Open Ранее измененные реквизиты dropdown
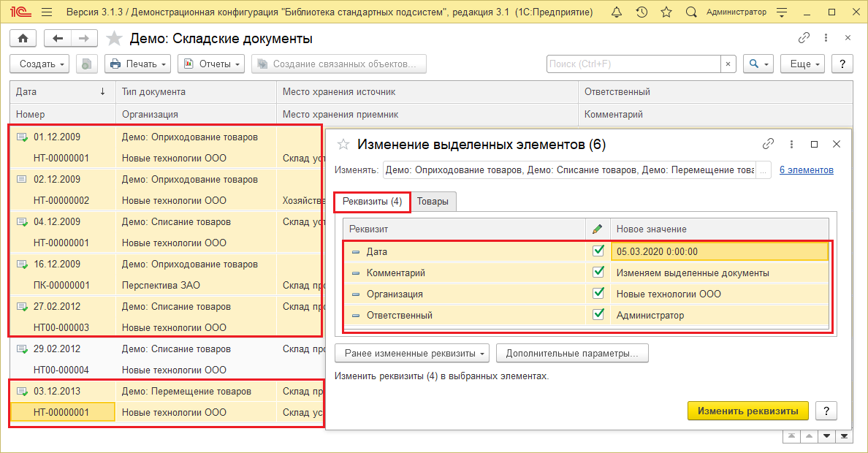 (412, 354)
